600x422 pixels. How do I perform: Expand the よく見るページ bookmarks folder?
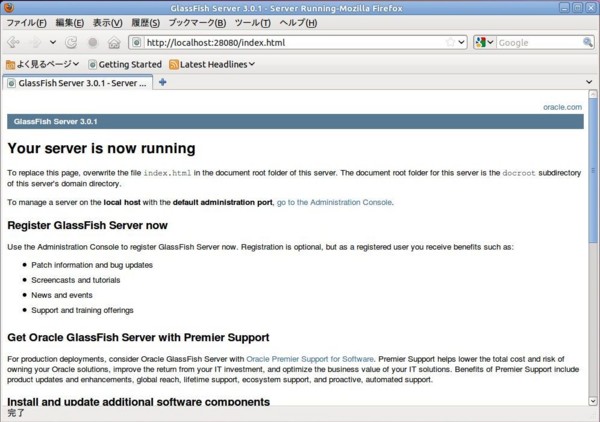(x=42, y=64)
